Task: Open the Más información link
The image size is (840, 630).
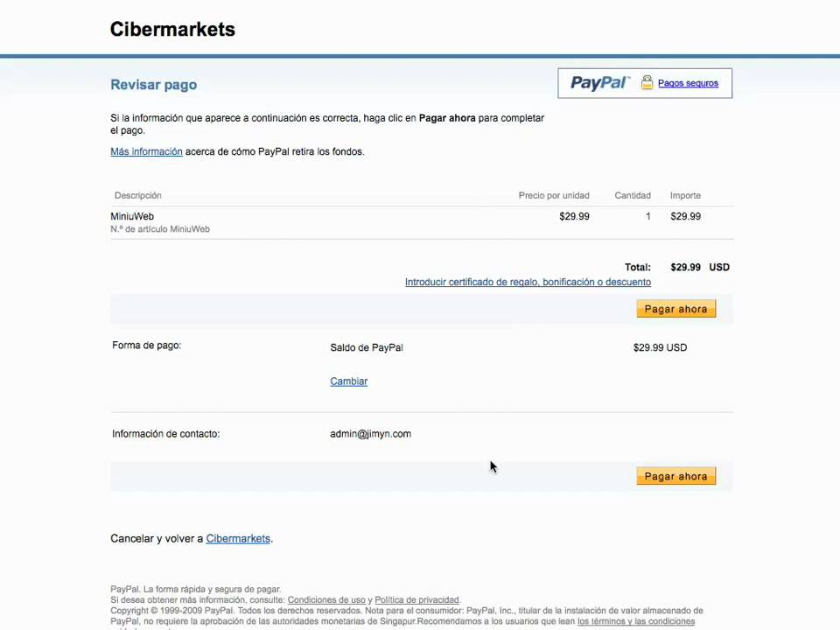Action: 146,151
